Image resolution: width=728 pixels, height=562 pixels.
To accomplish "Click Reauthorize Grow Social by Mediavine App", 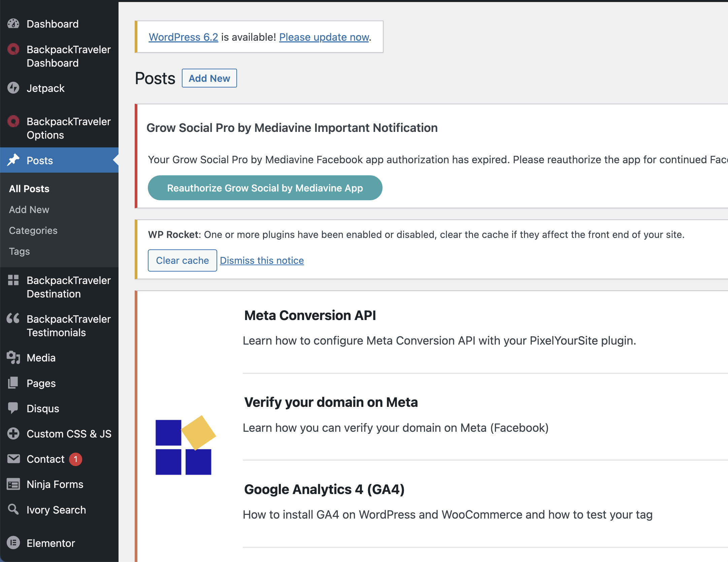I will click(x=265, y=188).
